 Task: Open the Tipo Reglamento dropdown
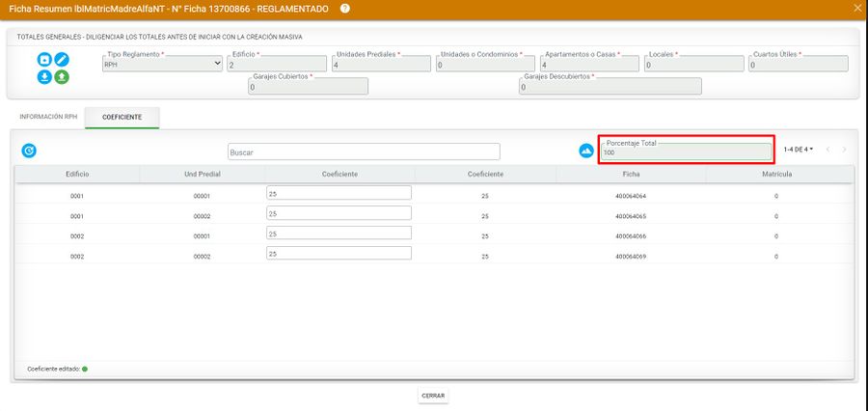(162, 65)
